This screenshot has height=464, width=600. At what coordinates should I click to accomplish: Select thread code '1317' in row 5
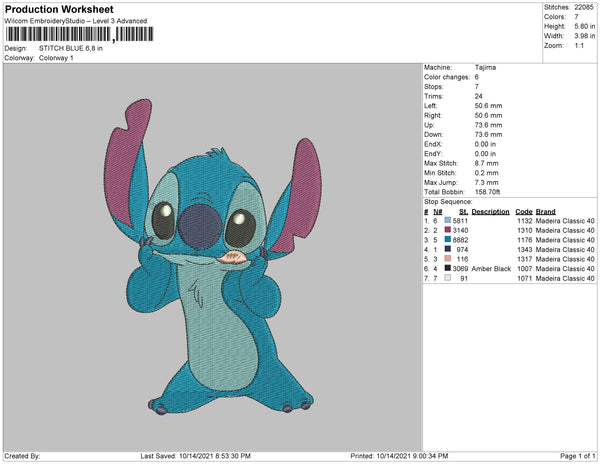tap(525, 259)
